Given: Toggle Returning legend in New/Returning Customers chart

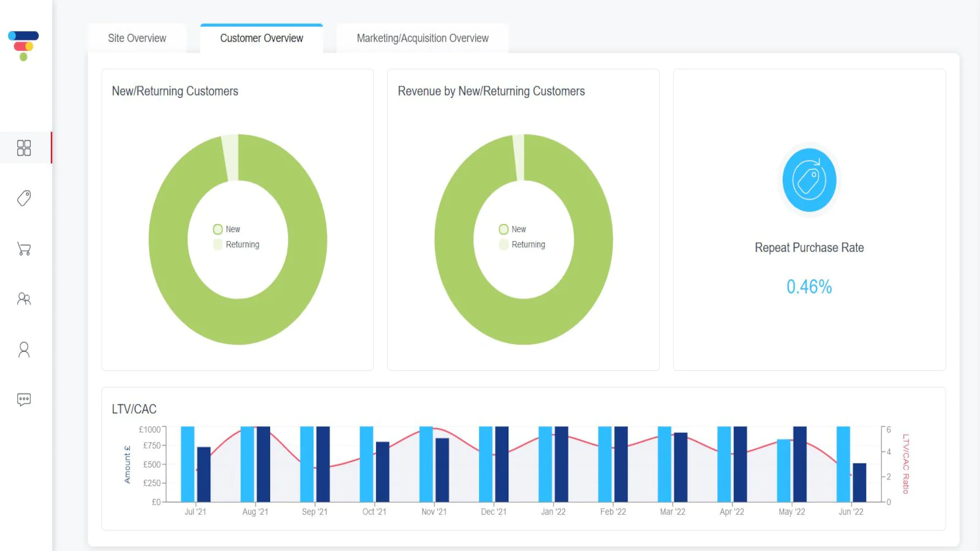Looking at the screenshot, I should 236,244.
